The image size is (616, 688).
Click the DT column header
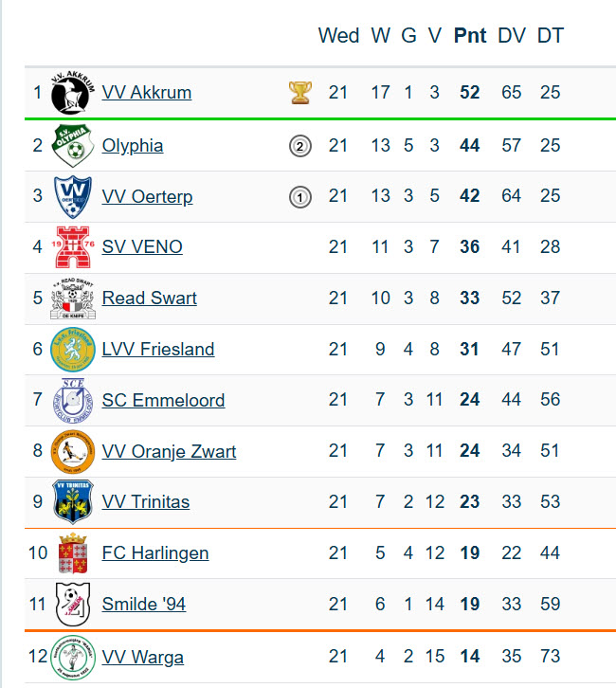[551, 36]
